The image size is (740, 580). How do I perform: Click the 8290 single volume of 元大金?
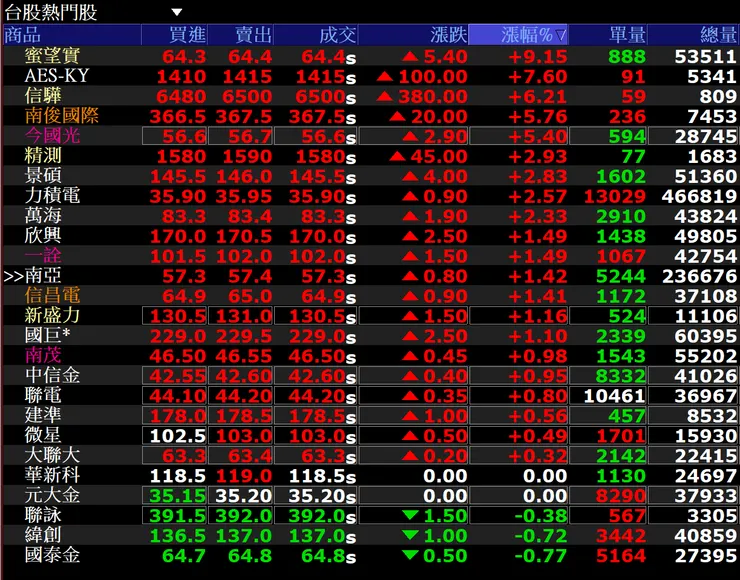pyautogui.click(x=621, y=496)
